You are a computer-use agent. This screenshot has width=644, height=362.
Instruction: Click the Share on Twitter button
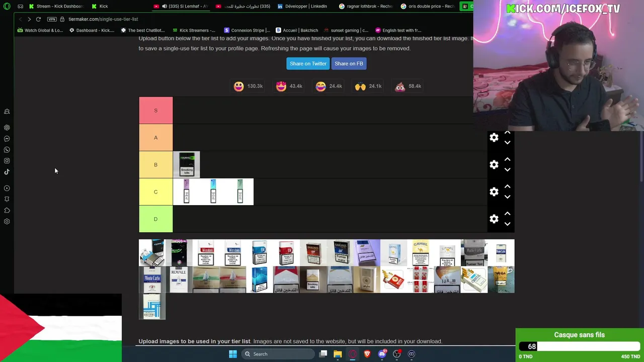pos(308,63)
